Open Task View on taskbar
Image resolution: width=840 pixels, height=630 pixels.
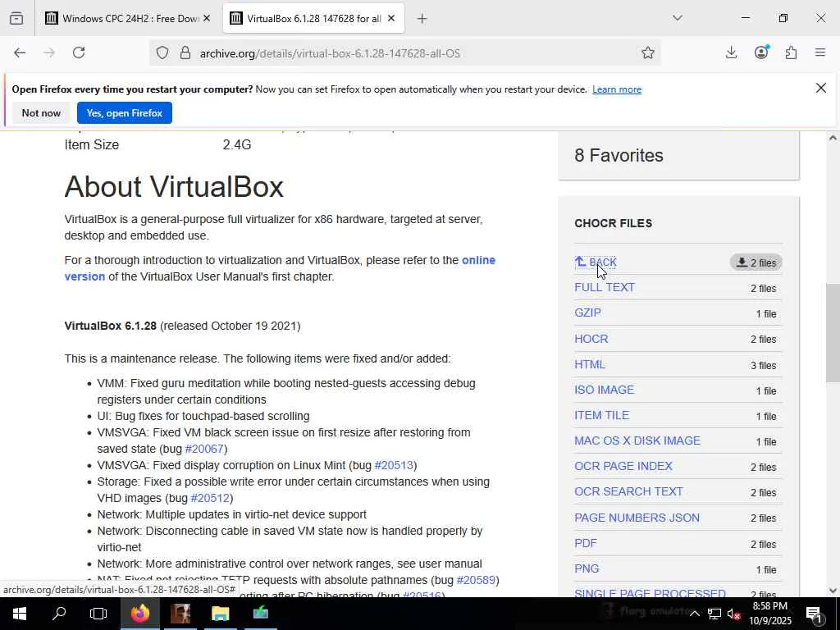coord(98,614)
